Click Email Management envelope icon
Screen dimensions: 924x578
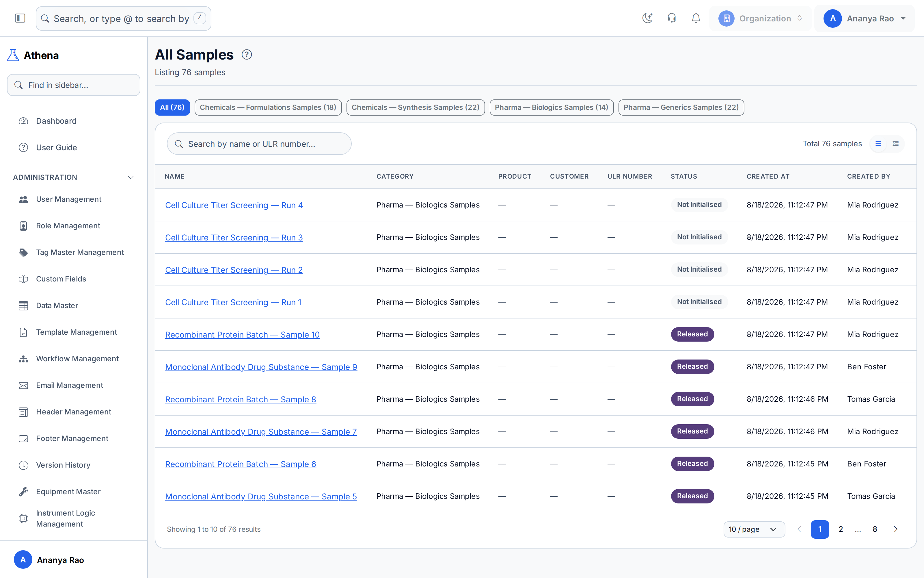coord(23,385)
